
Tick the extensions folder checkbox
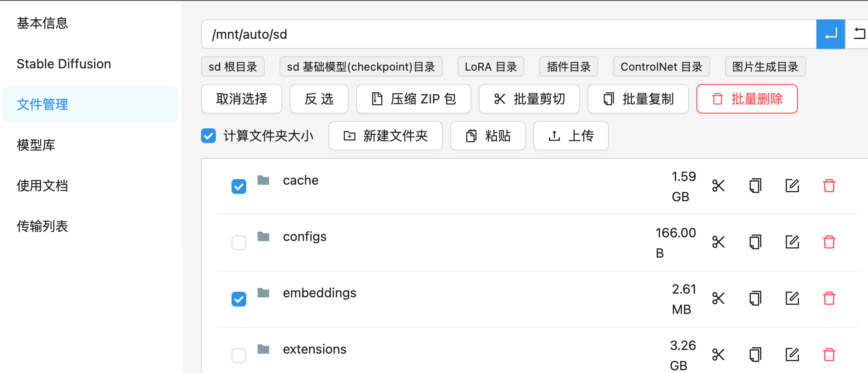click(x=239, y=355)
